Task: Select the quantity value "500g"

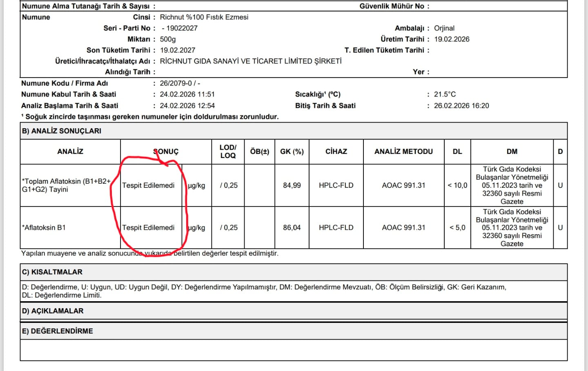Action: (168, 39)
